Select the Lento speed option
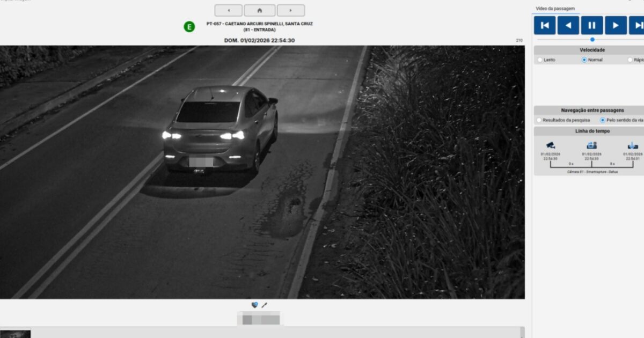 click(540, 60)
